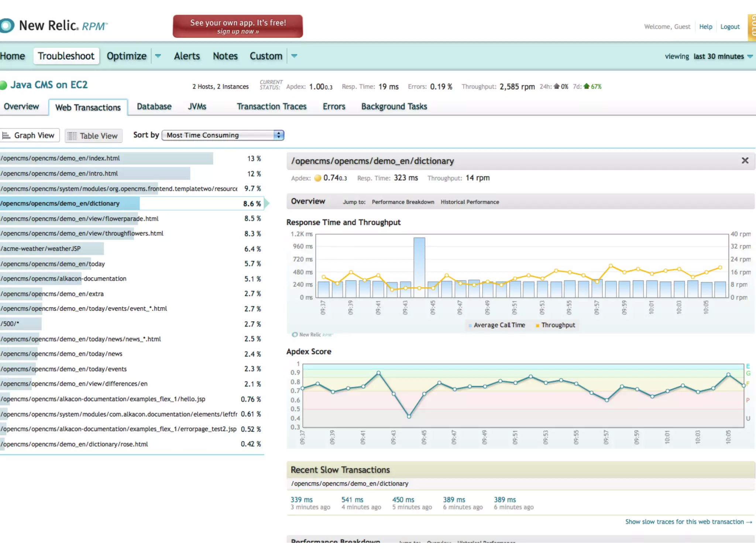Click the yellow Apdex 0.74 status dot
The image size is (756, 557).
tap(317, 178)
